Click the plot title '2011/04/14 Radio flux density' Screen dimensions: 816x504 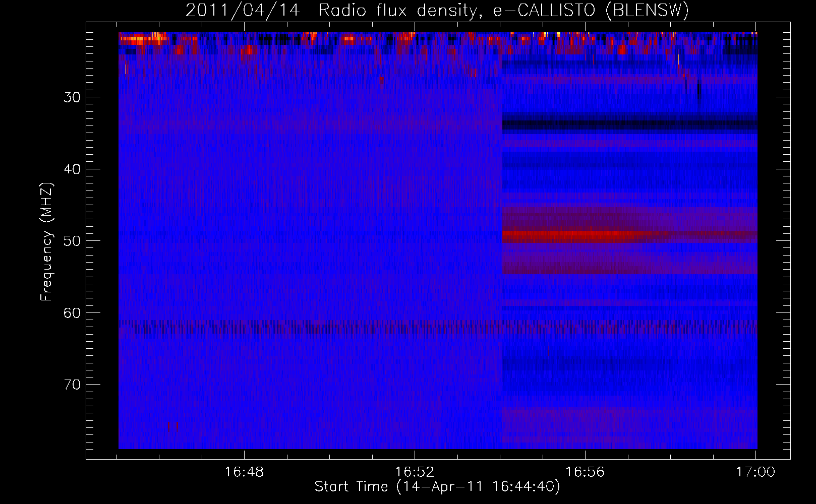pyautogui.click(x=437, y=10)
